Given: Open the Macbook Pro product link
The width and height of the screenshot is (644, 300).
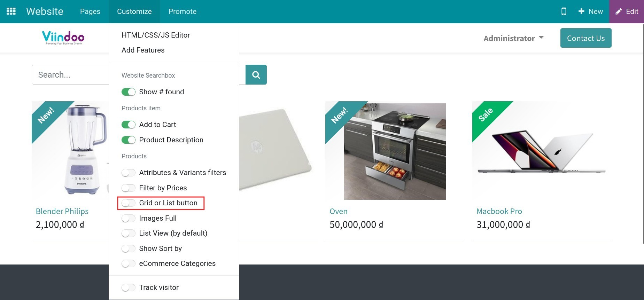Looking at the screenshot, I should pyautogui.click(x=499, y=211).
